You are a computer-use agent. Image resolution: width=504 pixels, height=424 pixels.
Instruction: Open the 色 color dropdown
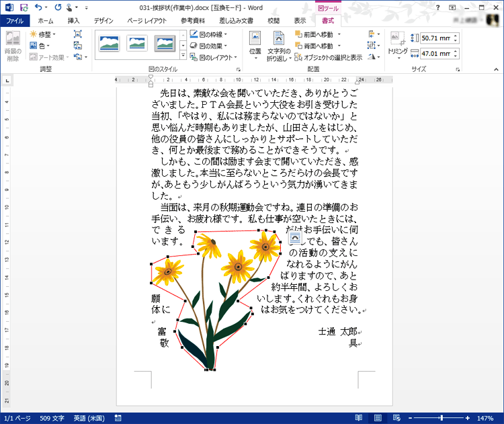[40, 46]
